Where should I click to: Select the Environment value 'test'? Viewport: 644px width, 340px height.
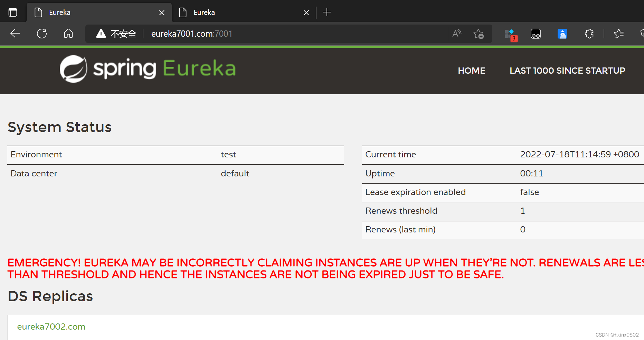point(228,155)
